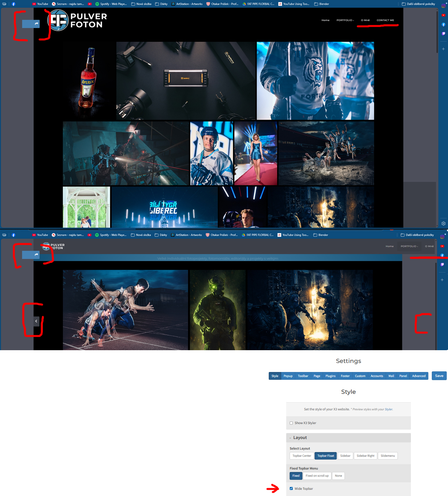448x496 pixels.
Task: Select the Topbar Float layout option
Action: [x=325, y=456]
